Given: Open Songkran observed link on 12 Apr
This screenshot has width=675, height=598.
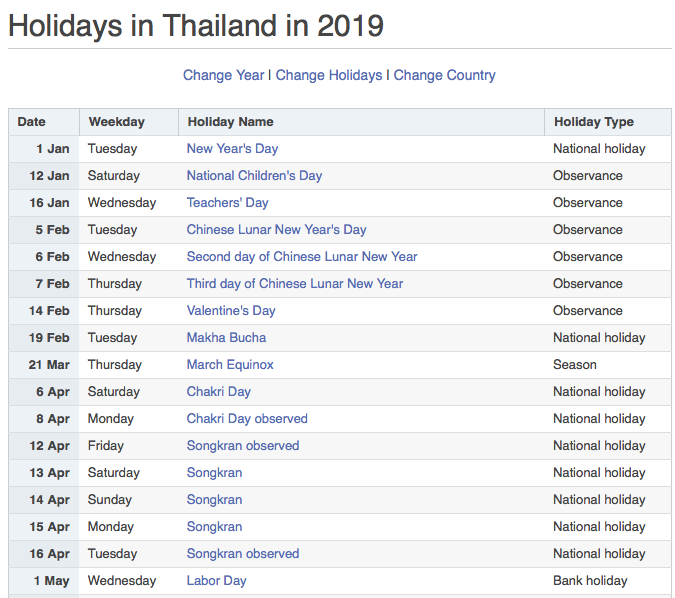Looking at the screenshot, I should 243,446.
